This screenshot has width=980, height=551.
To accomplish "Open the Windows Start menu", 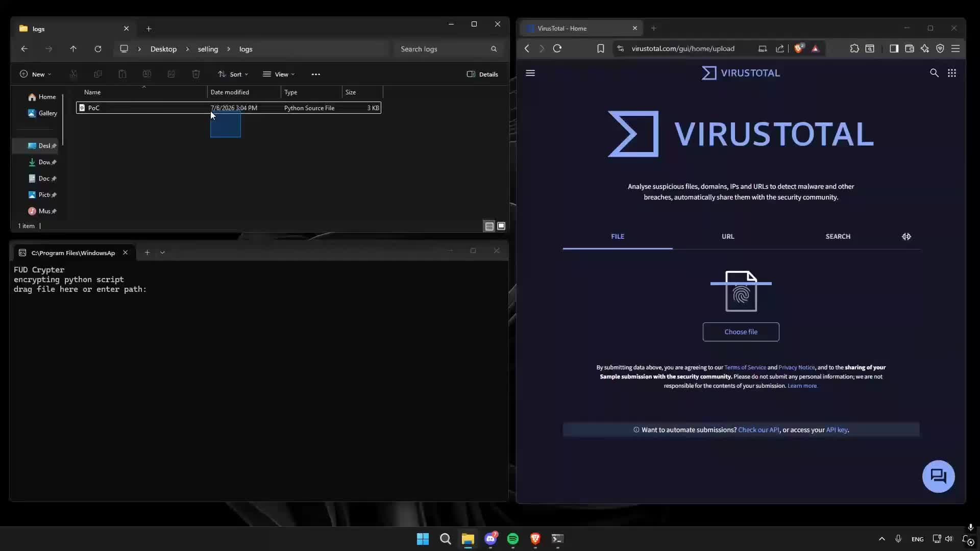I will [x=423, y=539].
